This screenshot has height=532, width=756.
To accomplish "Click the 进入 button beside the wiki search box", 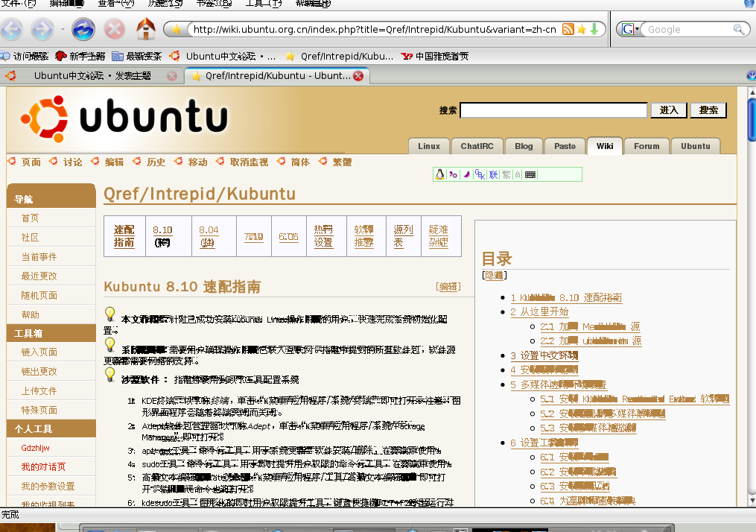I will (669, 110).
